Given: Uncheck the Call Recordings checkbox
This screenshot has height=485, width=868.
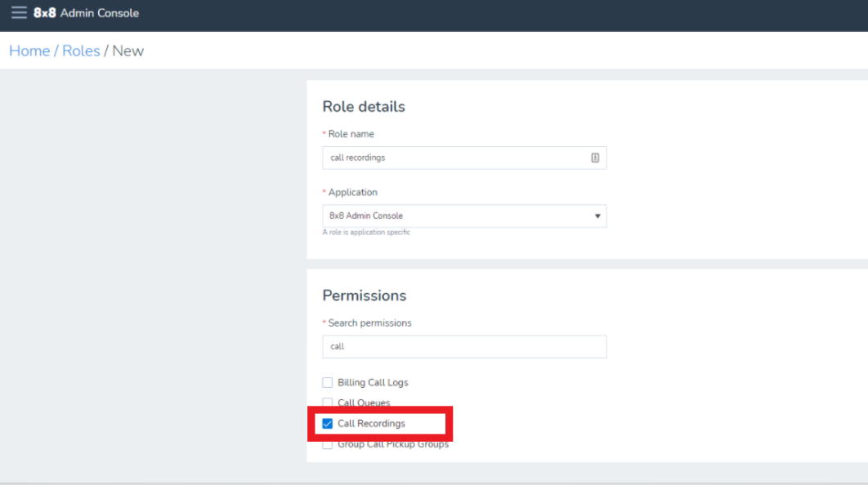Looking at the screenshot, I should tap(328, 424).
